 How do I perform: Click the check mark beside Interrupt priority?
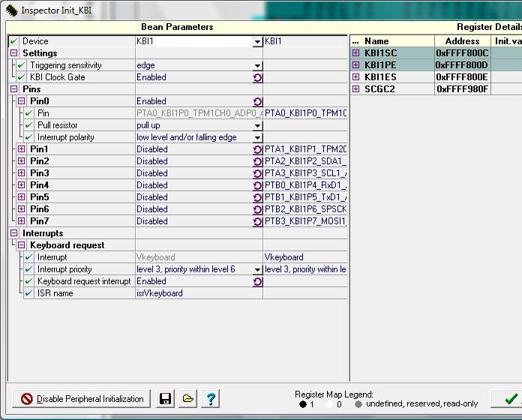pyautogui.click(x=29, y=269)
